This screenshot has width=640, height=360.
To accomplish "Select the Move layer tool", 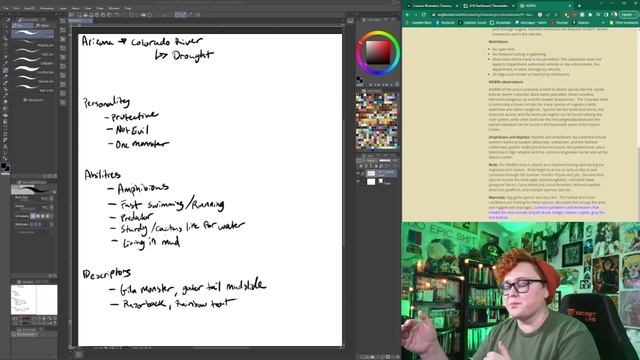I will pyautogui.click(x=5, y=45).
